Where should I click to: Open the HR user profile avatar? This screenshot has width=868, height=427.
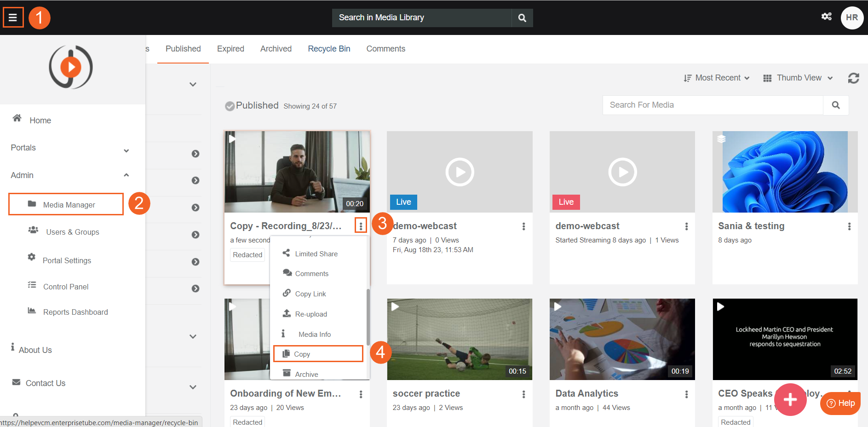pos(851,17)
